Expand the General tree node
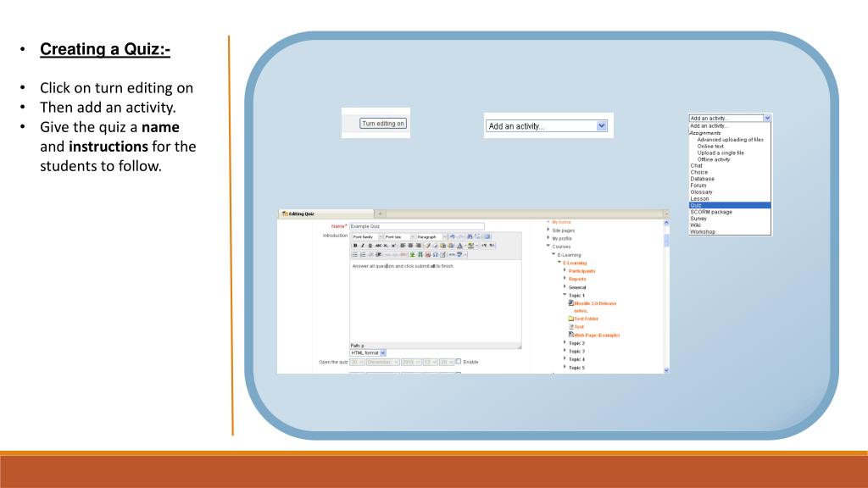Image resolution: width=868 pixels, height=488 pixels. [x=565, y=287]
